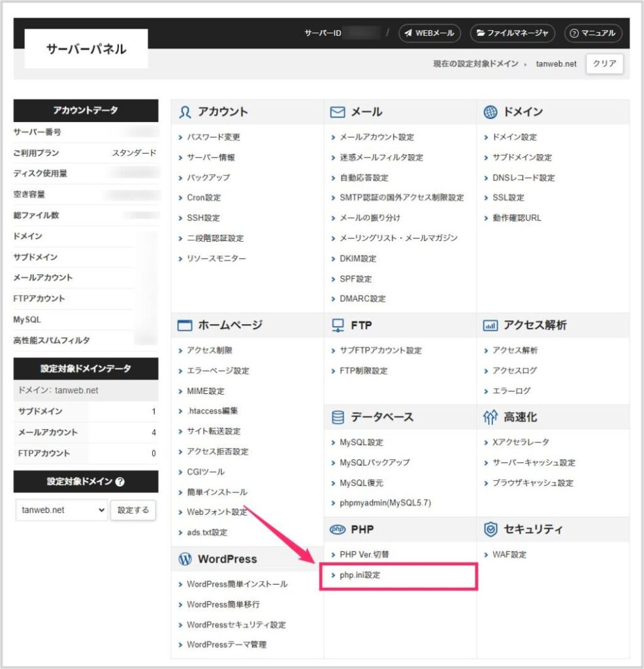This screenshot has width=644, height=669.
Task: Open the マニュアル help page
Action: (594, 33)
